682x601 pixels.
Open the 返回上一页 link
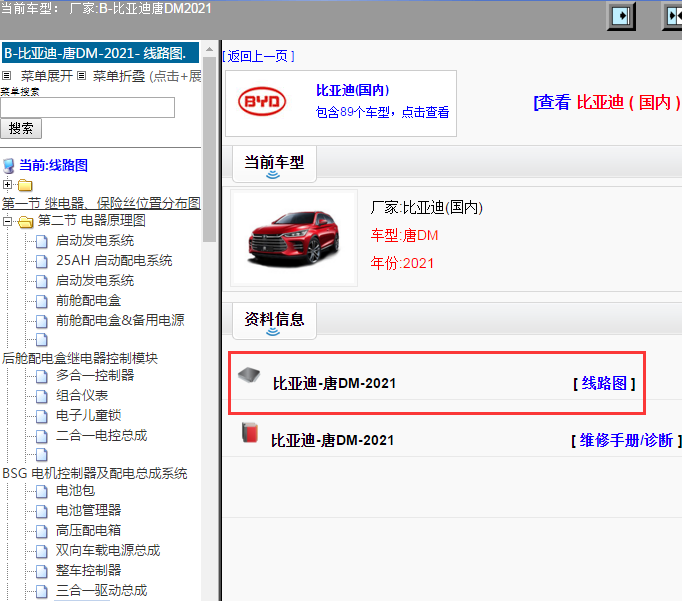click(258, 56)
